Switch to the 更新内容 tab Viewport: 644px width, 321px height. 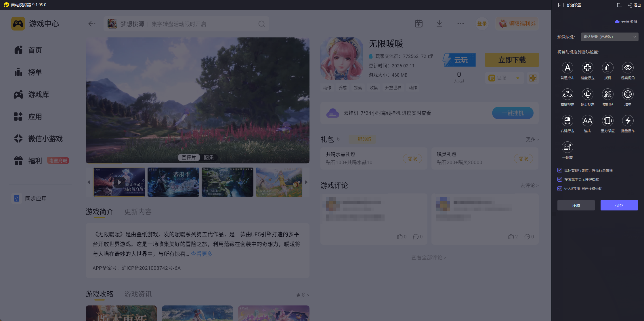coord(138,212)
